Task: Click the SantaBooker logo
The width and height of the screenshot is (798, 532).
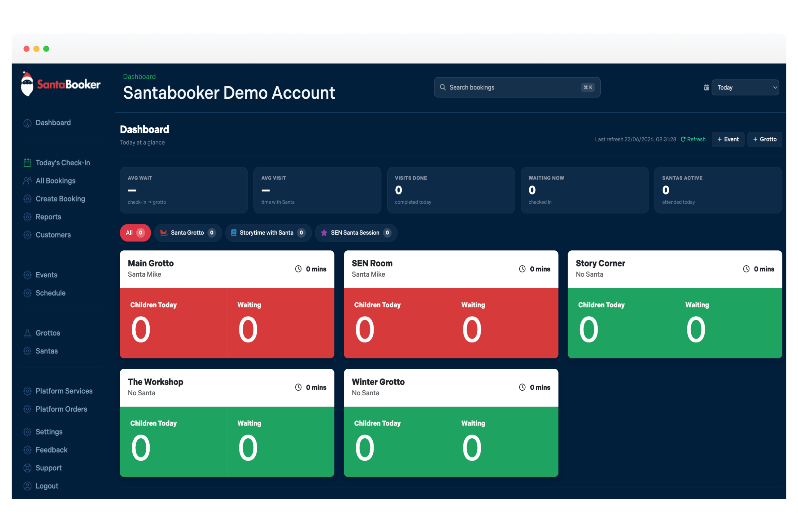Action: 61,84
